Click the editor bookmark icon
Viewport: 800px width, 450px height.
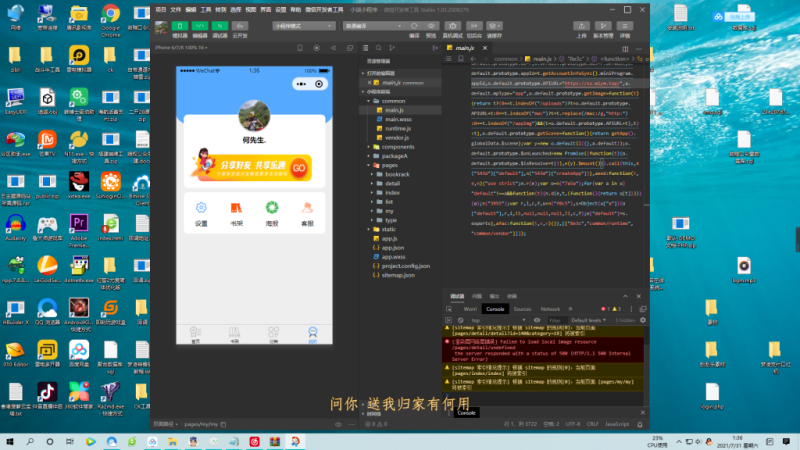coord(460,59)
